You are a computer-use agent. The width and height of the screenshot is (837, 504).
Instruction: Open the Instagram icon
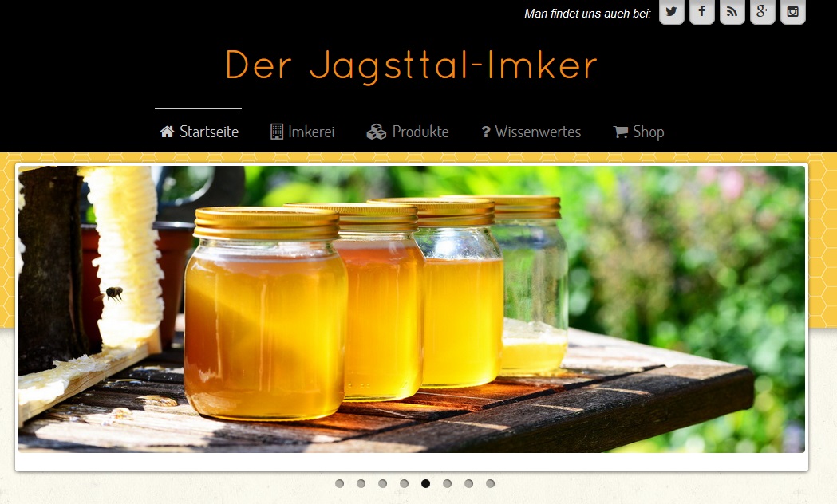[x=792, y=13]
